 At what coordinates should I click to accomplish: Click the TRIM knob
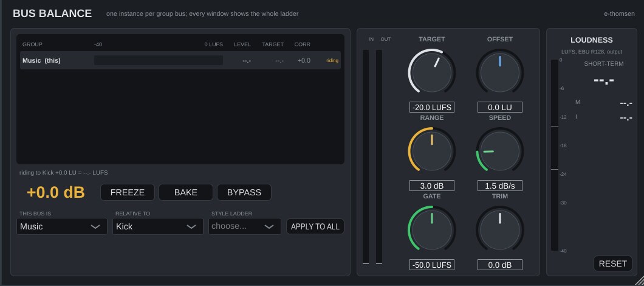click(500, 229)
